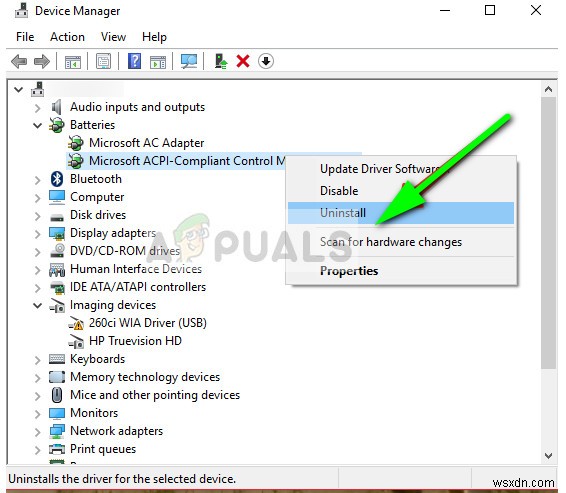The image size is (566, 493).
Task: Select the Monitors category label
Action: tap(94, 413)
